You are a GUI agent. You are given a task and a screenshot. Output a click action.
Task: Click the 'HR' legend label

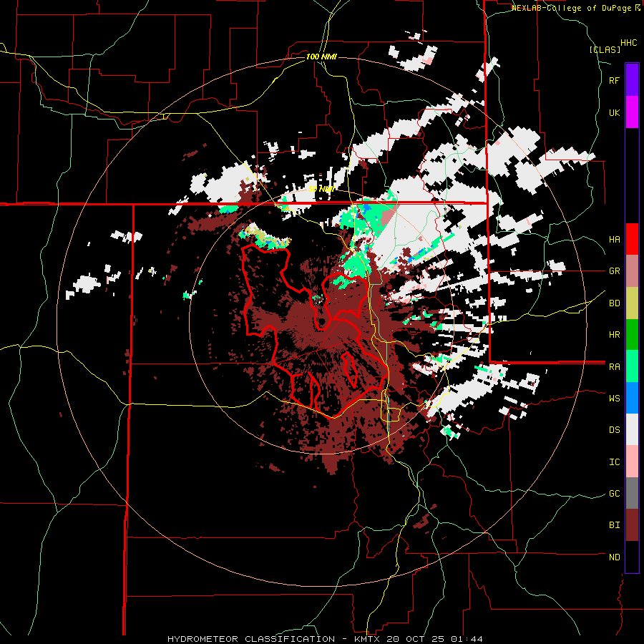click(614, 335)
